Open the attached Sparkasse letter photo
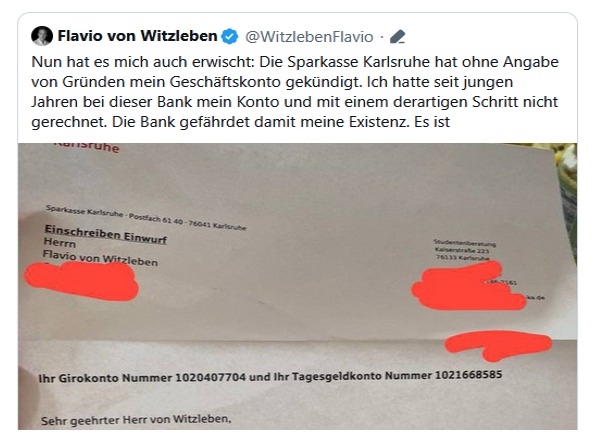Image resolution: width=613 pixels, height=446 pixels. tap(297, 286)
